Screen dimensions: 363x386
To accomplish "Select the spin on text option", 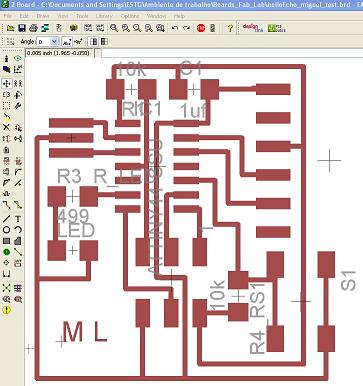I will (78, 42).
